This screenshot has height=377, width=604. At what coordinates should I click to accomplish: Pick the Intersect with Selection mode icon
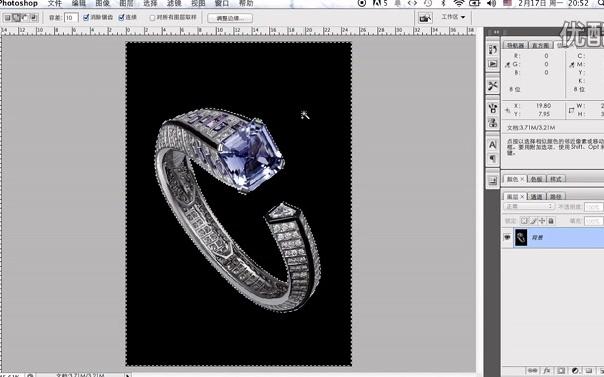pyautogui.click(x=34, y=18)
